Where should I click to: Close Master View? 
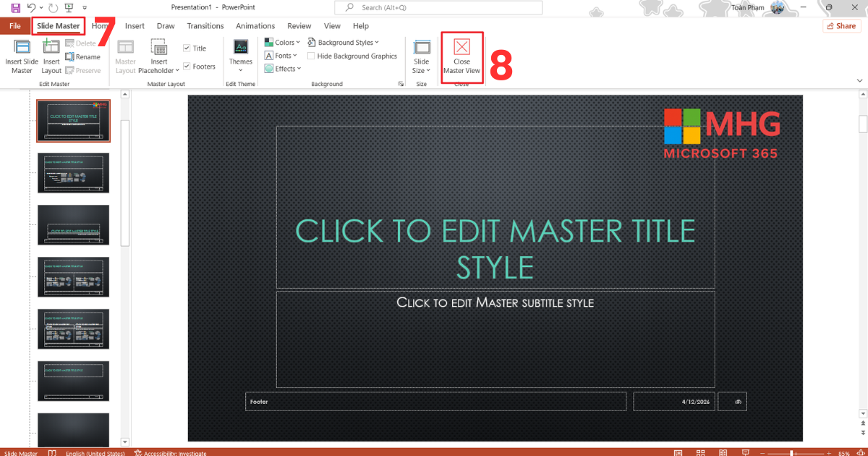[462, 56]
